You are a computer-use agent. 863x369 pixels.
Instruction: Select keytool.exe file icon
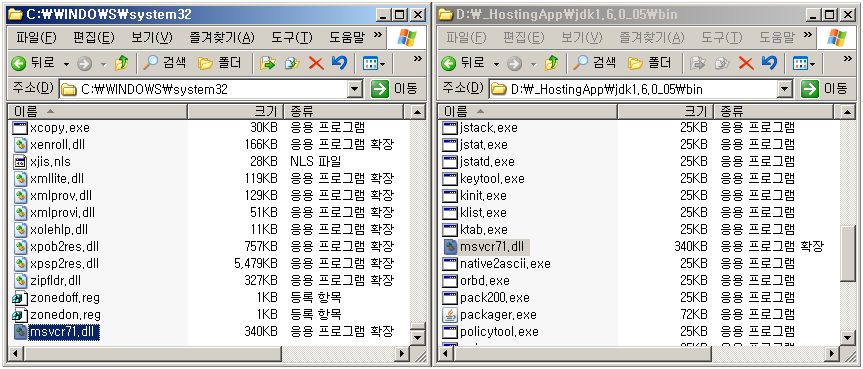[x=450, y=179]
